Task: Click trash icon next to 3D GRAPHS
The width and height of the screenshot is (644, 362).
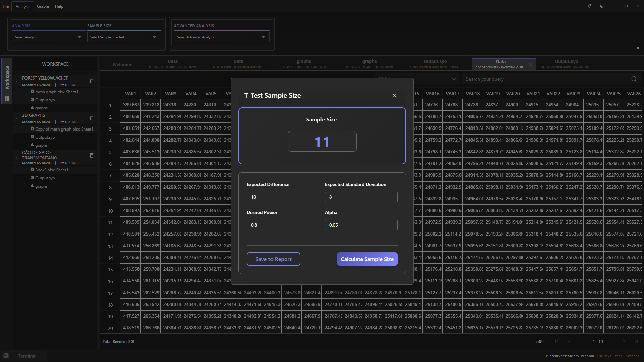Action: click(91, 118)
